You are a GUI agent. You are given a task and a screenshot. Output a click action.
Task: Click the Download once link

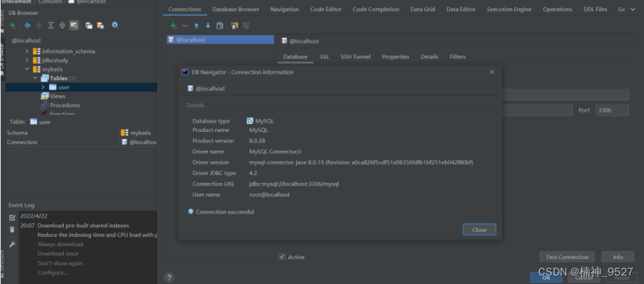58,253
